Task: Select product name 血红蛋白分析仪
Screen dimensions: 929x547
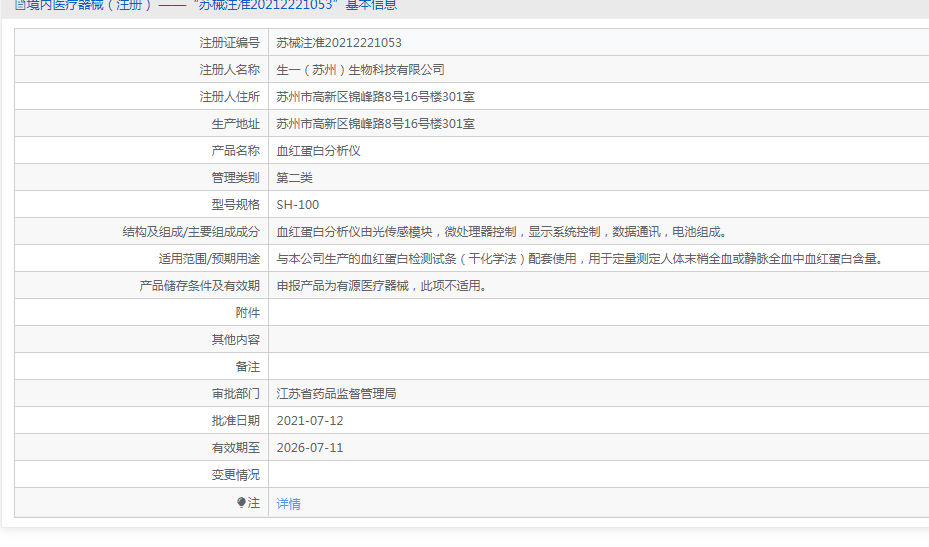Action: click(x=318, y=151)
